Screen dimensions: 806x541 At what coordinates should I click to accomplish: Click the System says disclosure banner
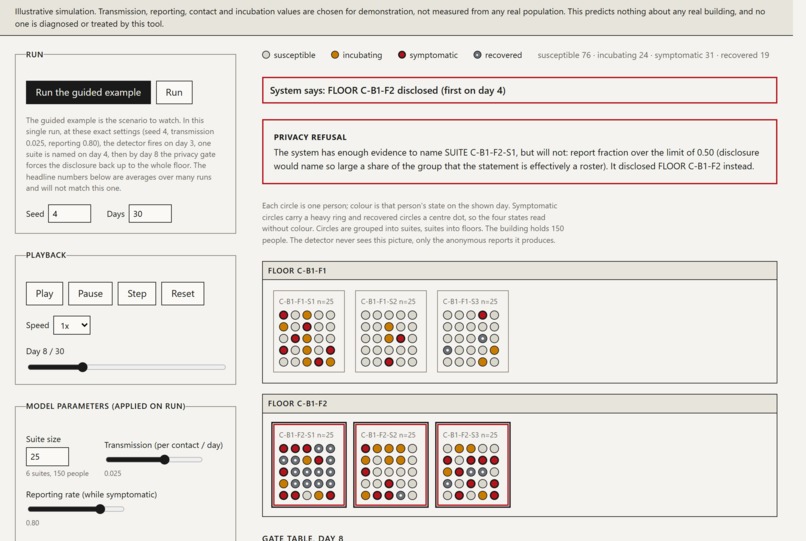[x=520, y=91]
